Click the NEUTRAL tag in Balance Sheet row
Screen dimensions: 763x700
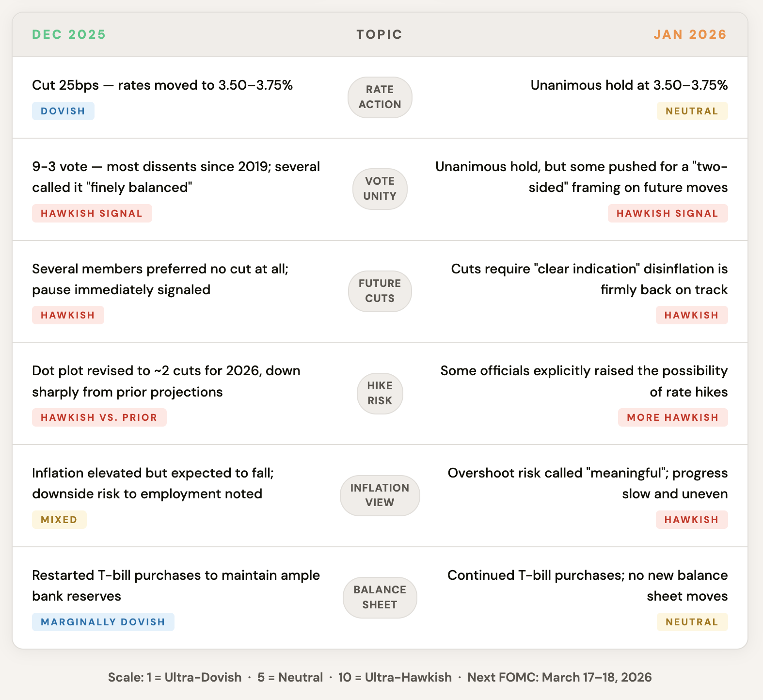[692, 622]
